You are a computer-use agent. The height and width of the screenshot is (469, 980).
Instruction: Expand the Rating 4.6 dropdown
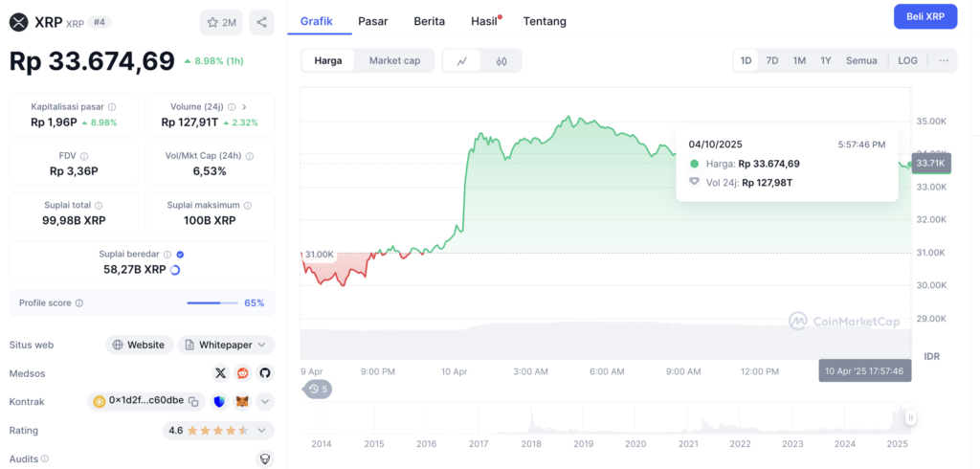click(x=218, y=430)
